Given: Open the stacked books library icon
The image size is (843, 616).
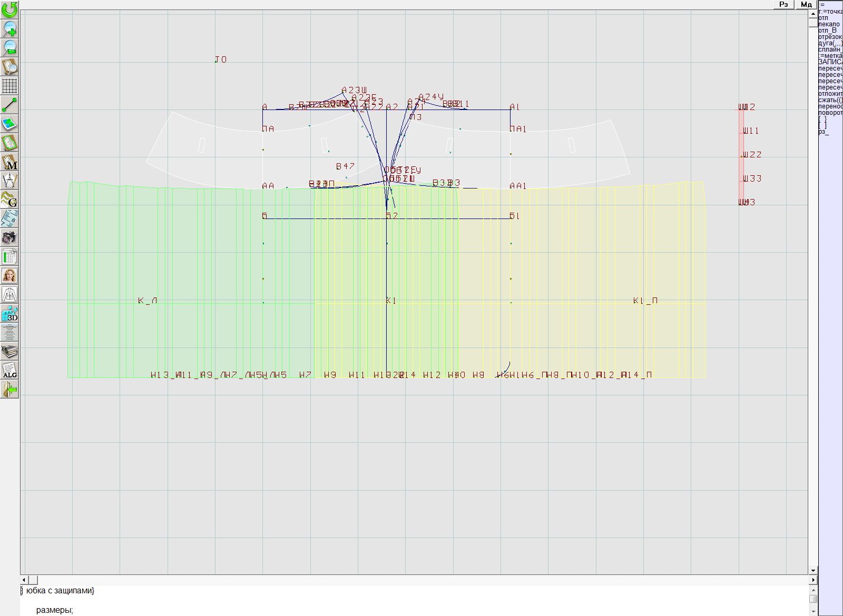Looking at the screenshot, I should (x=9, y=351).
